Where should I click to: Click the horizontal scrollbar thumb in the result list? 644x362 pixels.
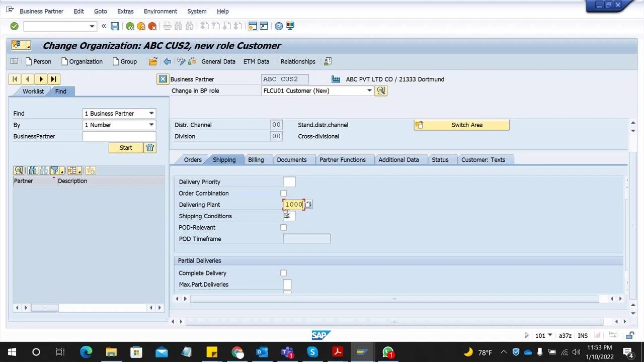pyautogui.click(x=45, y=308)
